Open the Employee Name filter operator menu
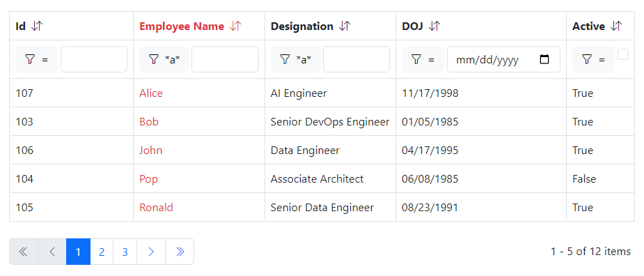The width and height of the screenshot is (644, 276). click(x=164, y=59)
